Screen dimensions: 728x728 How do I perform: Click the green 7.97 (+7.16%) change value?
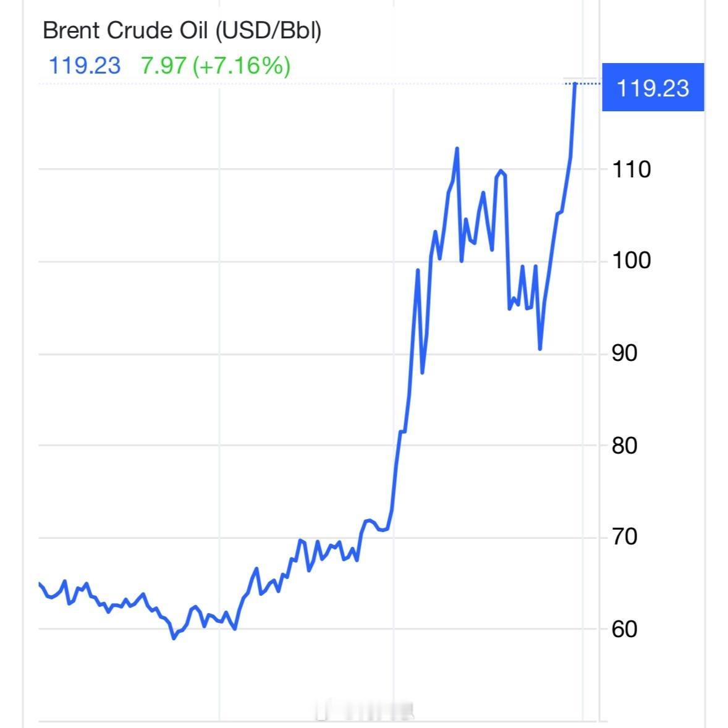coord(216,66)
